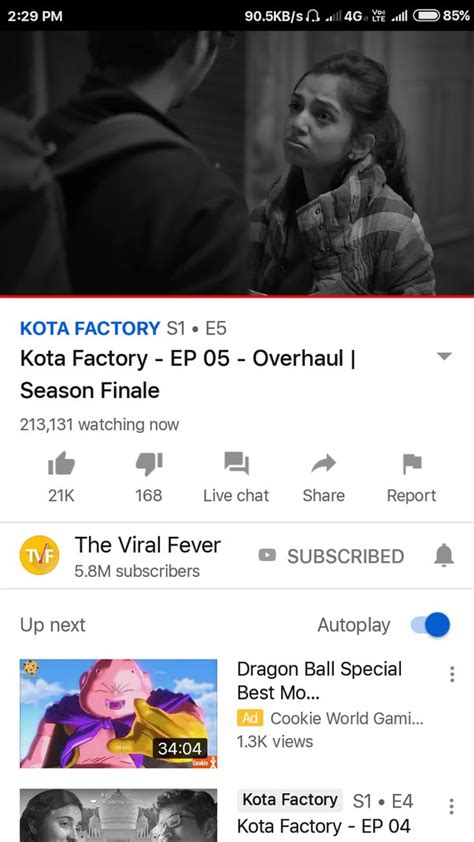The height and width of the screenshot is (842, 474).
Task: Tap the notification bell icon
Action: click(444, 555)
